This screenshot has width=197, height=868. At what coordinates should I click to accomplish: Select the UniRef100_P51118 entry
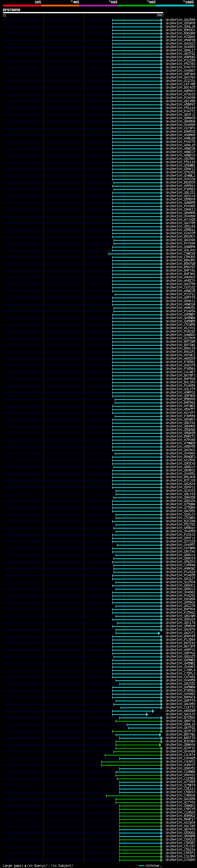(180, 162)
